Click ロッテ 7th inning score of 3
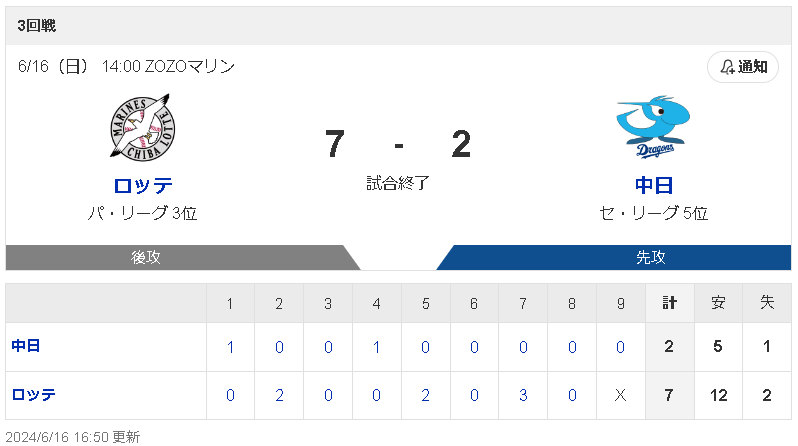798x446 pixels. [523, 396]
